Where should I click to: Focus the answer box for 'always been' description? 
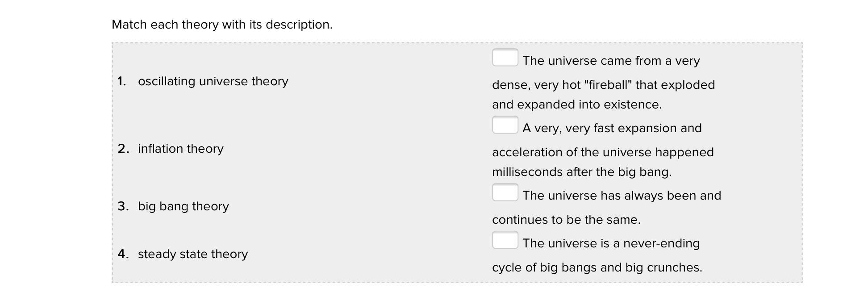point(505,192)
